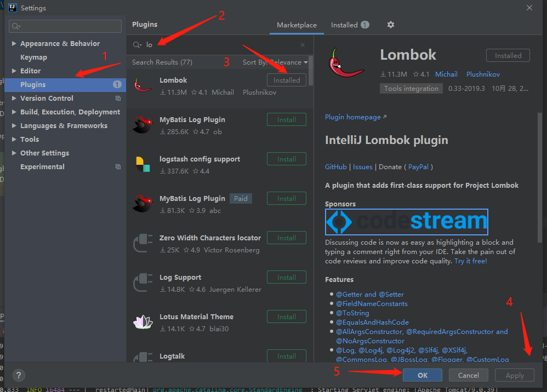547x392 pixels.
Task: Open the @ToString feature link
Action: click(x=352, y=313)
